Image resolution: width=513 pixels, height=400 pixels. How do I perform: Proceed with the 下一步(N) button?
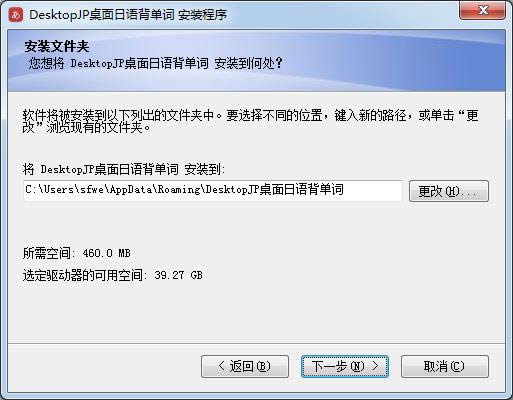[x=345, y=366]
